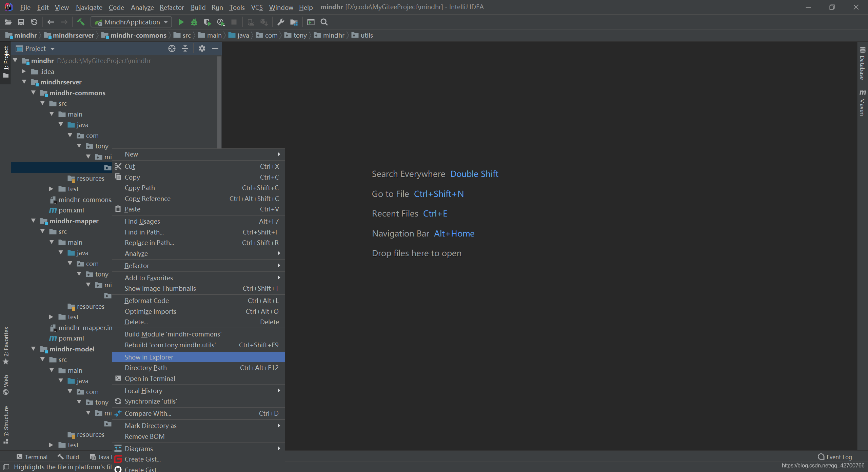The height and width of the screenshot is (472, 868).
Task: Run with Coverage shield icon
Action: (x=207, y=22)
